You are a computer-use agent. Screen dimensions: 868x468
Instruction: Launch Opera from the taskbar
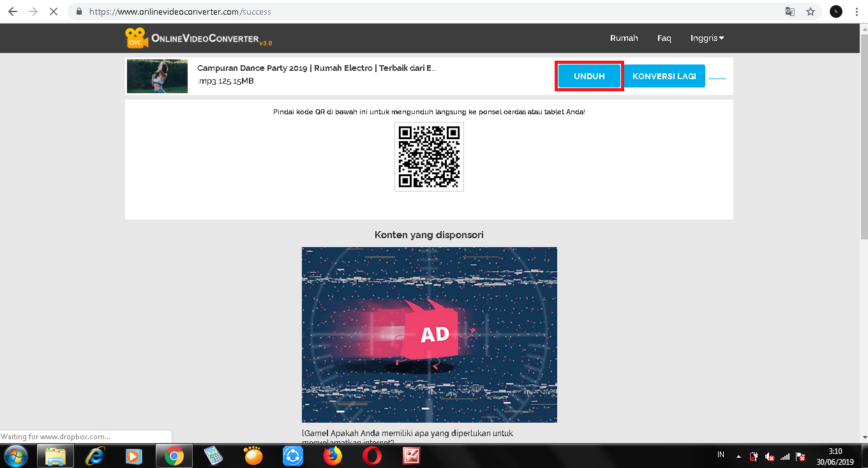point(372,456)
